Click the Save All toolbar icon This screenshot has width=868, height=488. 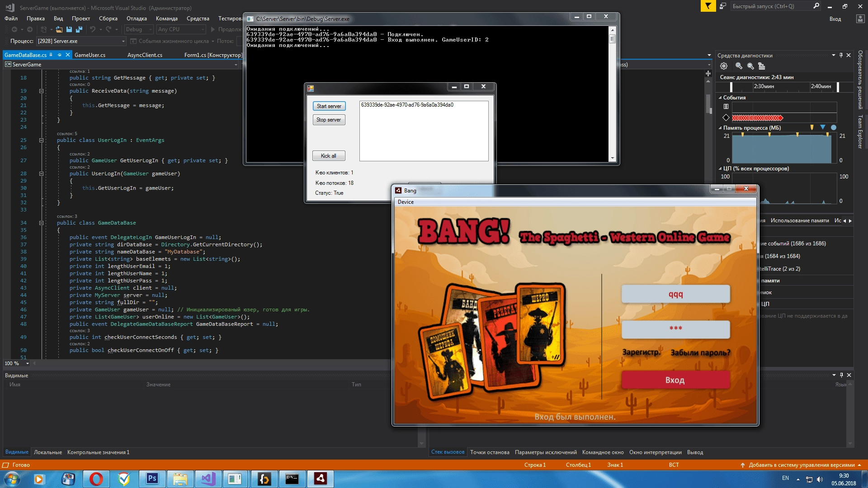pyautogui.click(x=79, y=29)
